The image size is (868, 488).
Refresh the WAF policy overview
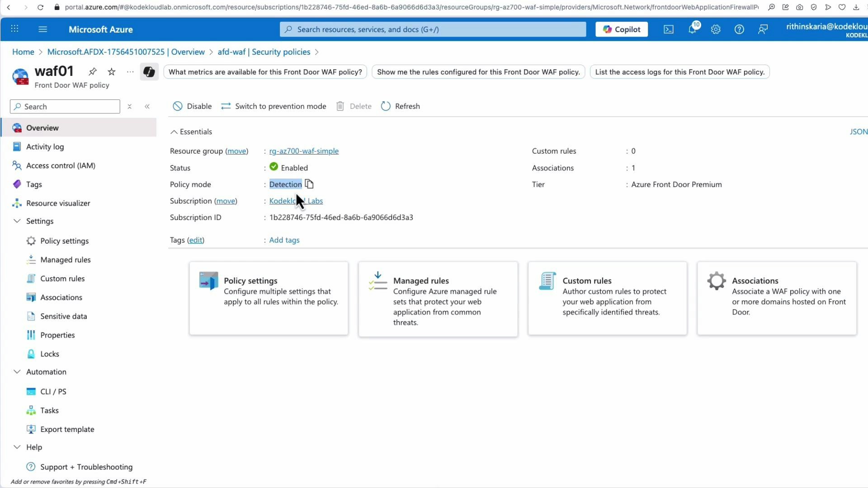pyautogui.click(x=400, y=106)
